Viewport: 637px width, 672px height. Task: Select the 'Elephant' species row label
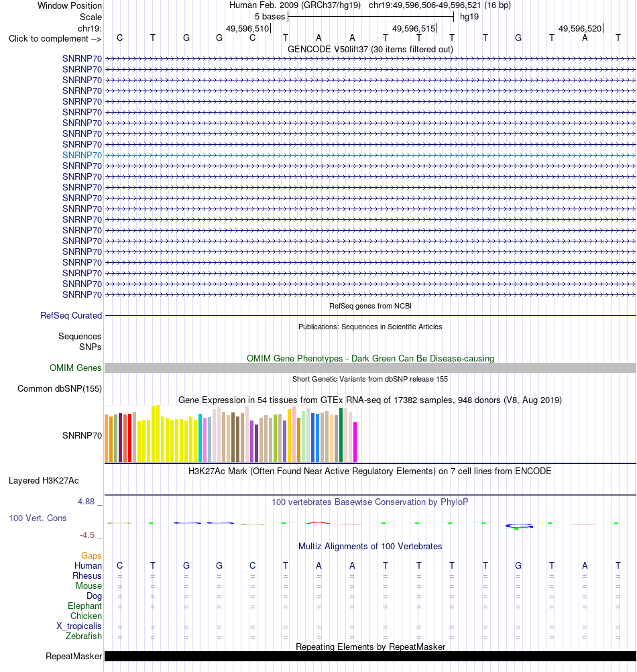point(84,606)
